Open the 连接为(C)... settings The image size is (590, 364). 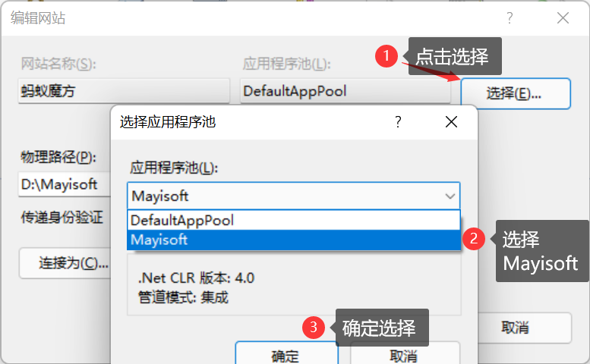[68, 263]
